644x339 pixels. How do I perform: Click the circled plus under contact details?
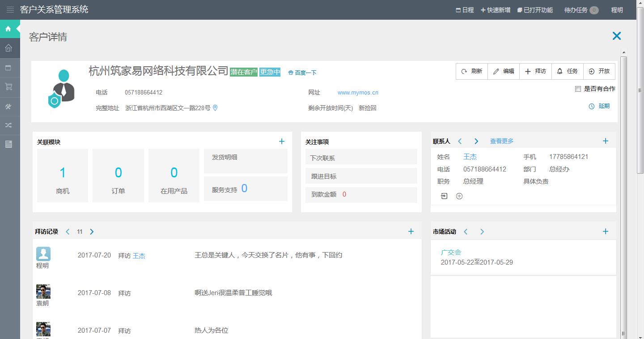pyautogui.click(x=459, y=196)
